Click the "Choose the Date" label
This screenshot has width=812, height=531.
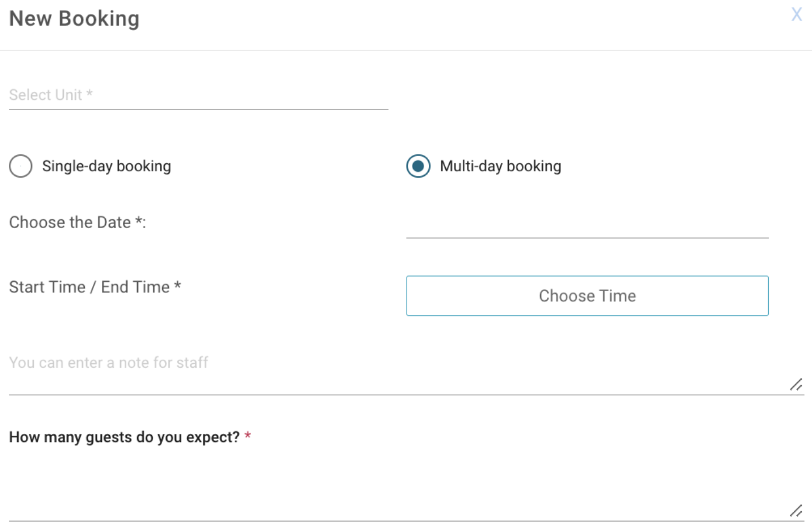tap(70, 222)
